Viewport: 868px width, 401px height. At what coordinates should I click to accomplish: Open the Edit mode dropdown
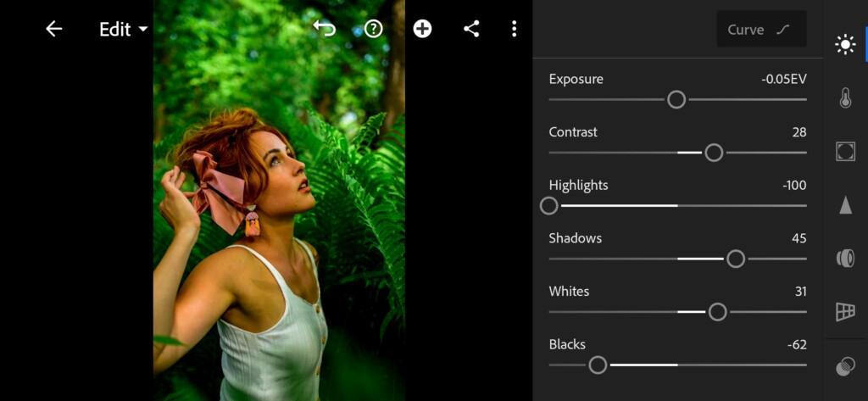click(x=124, y=30)
